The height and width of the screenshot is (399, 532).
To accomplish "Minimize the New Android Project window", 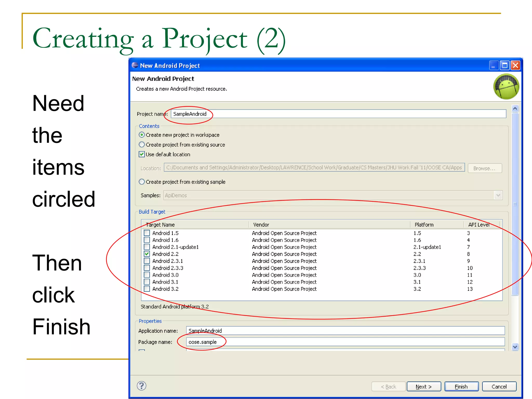I will point(494,65).
